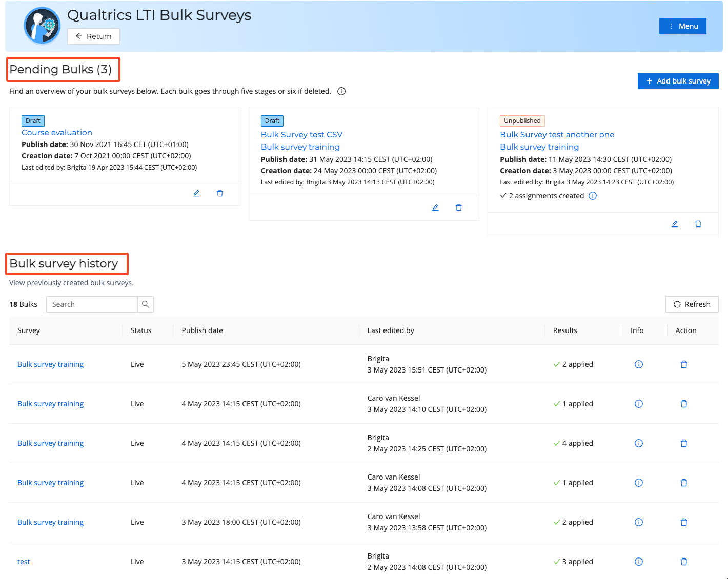Open Bulk survey training edited 3 May 14:08
The width and height of the screenshot is (728, 579).
pyautogui.click(x=50, y=483)
